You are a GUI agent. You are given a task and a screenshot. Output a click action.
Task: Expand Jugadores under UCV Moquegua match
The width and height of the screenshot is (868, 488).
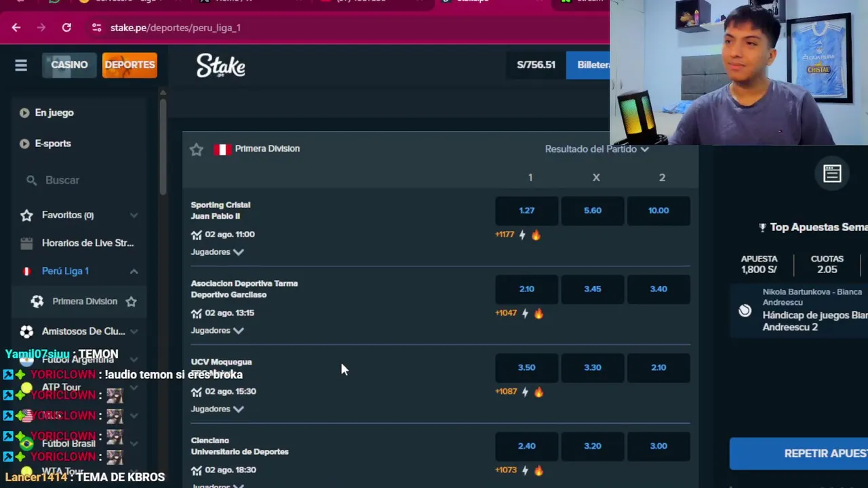click(x=217, y=409)
